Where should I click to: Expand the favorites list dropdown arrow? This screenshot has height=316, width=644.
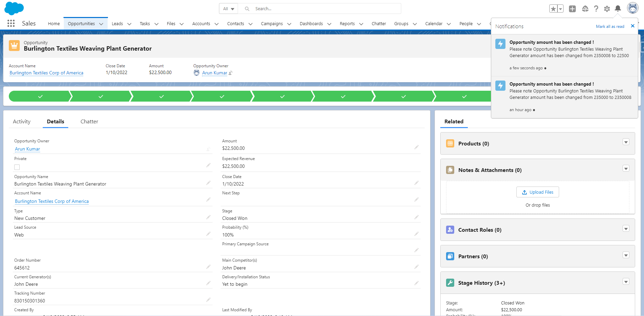click(x=560, y=9)
